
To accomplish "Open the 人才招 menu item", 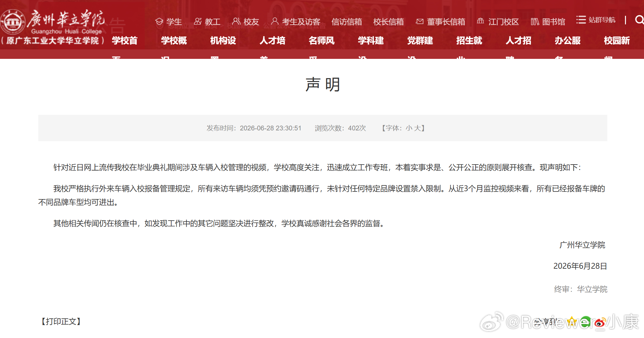I will click(519, 41).
